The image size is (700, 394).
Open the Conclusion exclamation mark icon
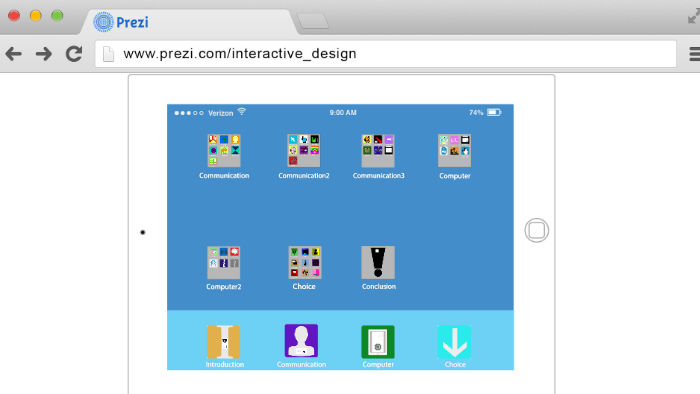(x=378, y=262)
